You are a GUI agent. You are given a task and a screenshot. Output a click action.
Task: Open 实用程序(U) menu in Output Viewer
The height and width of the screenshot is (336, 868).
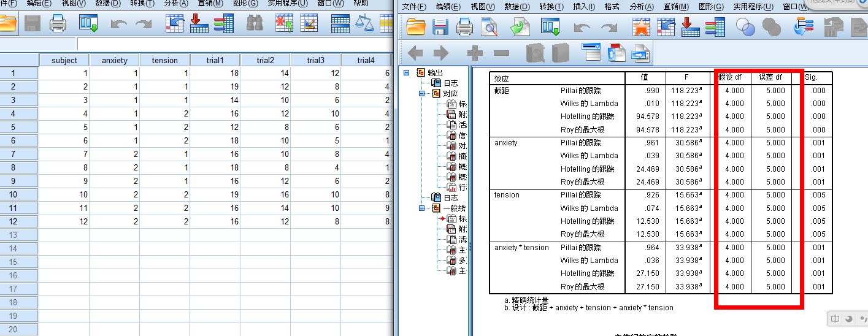click(753, 7)
